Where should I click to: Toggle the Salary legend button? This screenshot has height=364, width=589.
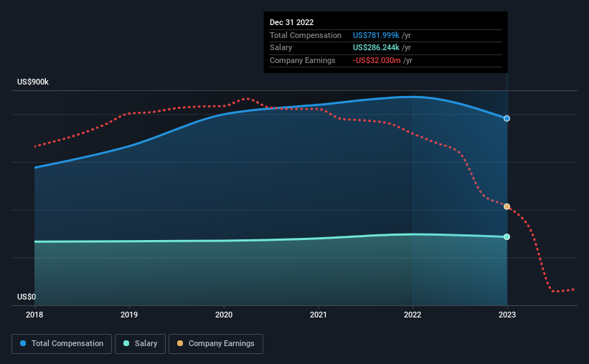[140, 344]
